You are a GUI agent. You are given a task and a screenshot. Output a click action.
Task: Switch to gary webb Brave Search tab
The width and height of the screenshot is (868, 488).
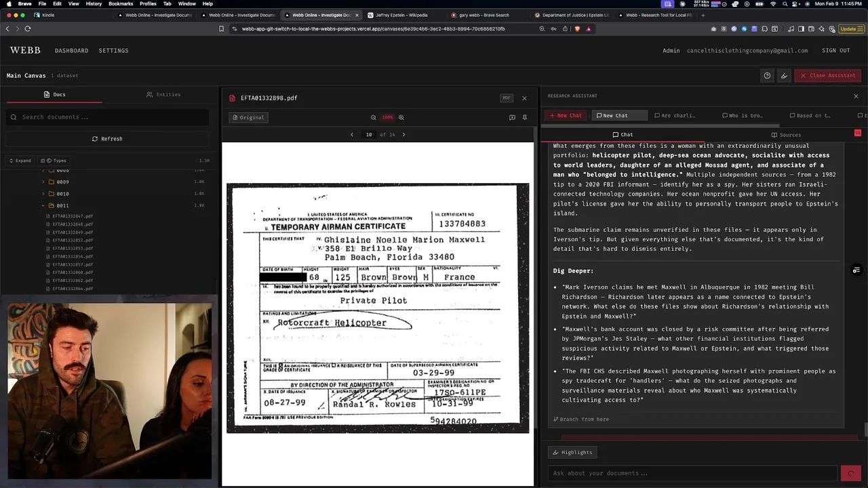click(484, 15)
